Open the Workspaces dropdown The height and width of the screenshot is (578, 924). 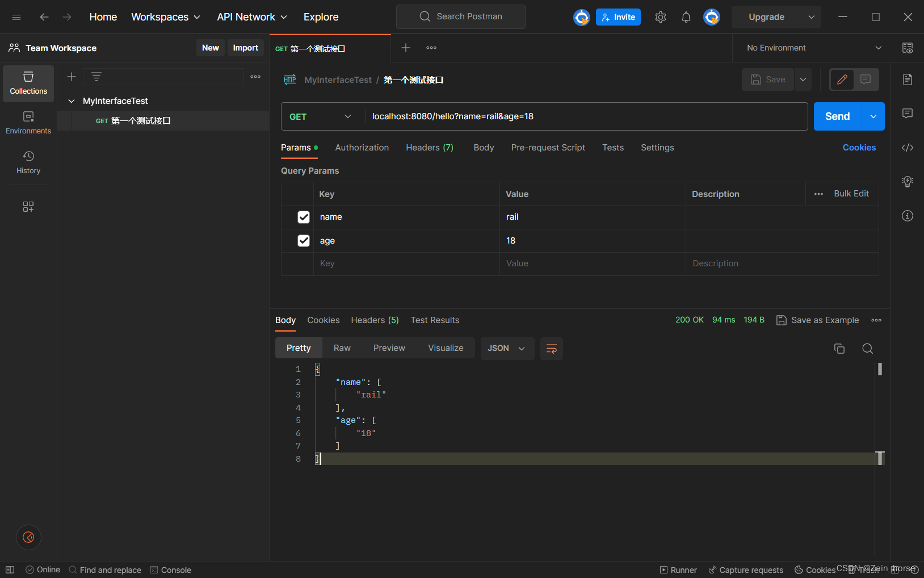point(166,17)
